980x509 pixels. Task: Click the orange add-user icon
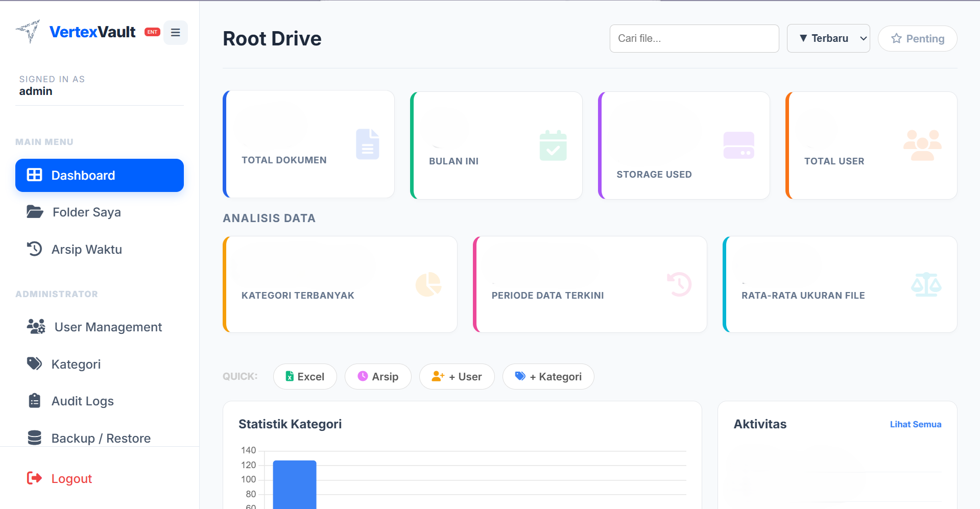pos(438,376)
